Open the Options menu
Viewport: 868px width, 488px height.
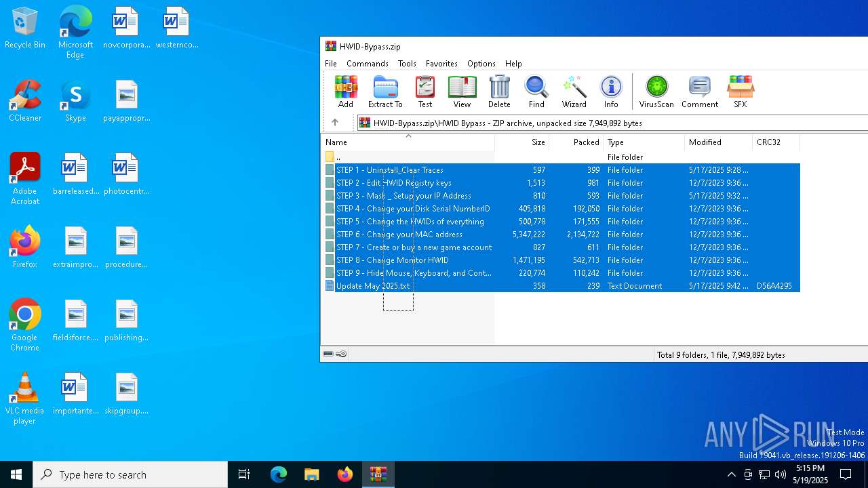point(481,64)
